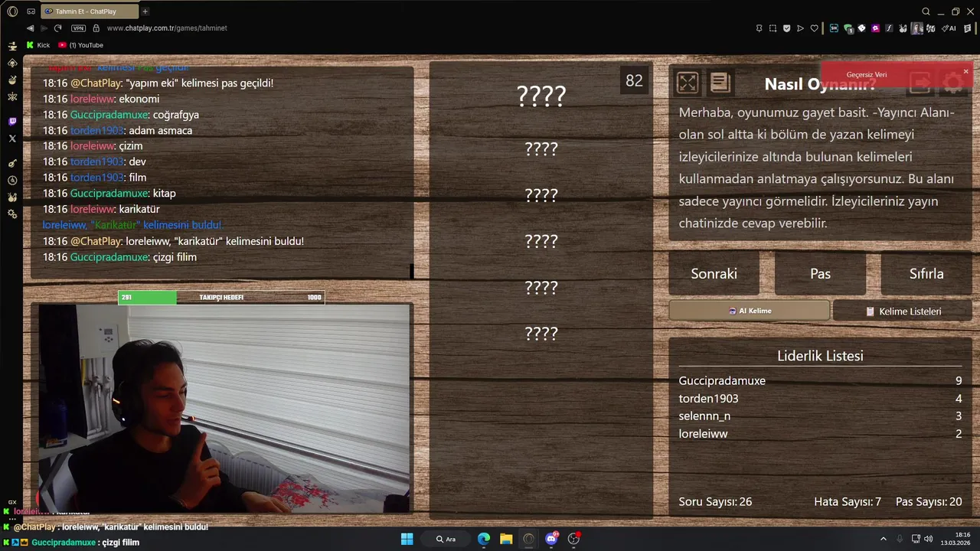This screenshot has width=980, height=551.
Task: Take a snapshot with the capture icon
Action: (773, 28)
